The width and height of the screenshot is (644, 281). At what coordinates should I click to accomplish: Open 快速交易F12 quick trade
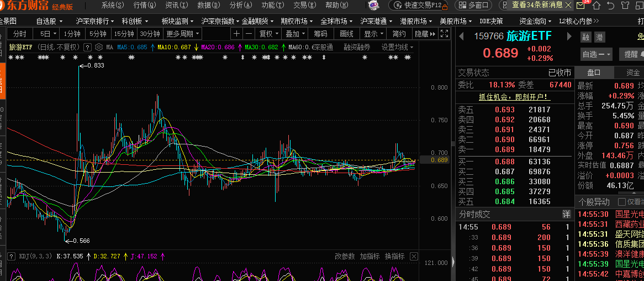click(418, 6)
